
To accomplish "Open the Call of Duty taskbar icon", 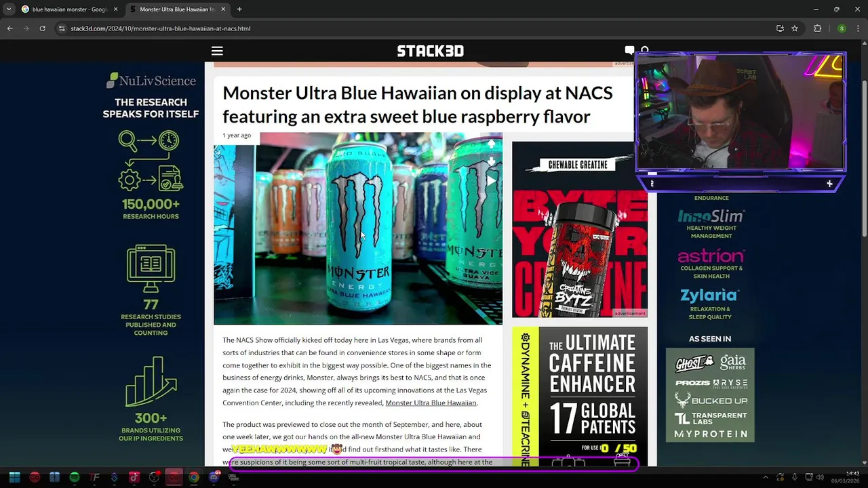I will coord(233,477).
